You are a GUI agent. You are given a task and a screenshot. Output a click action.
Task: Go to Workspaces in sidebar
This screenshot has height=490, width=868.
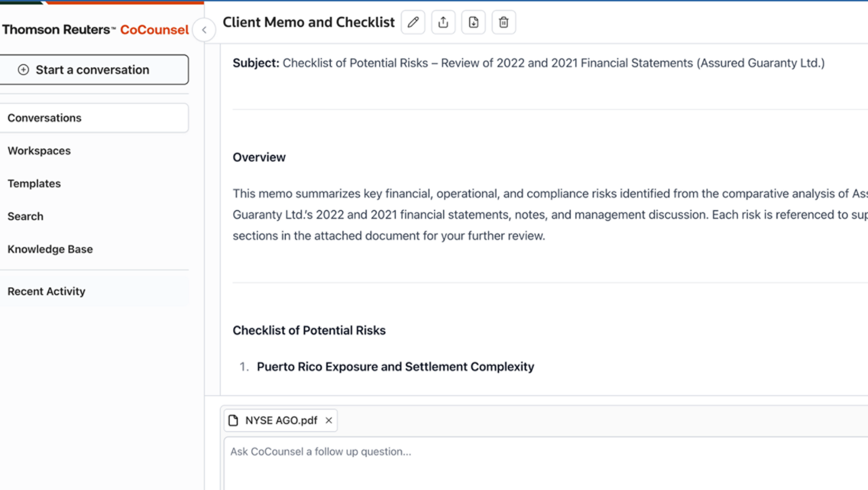point(39,151)
